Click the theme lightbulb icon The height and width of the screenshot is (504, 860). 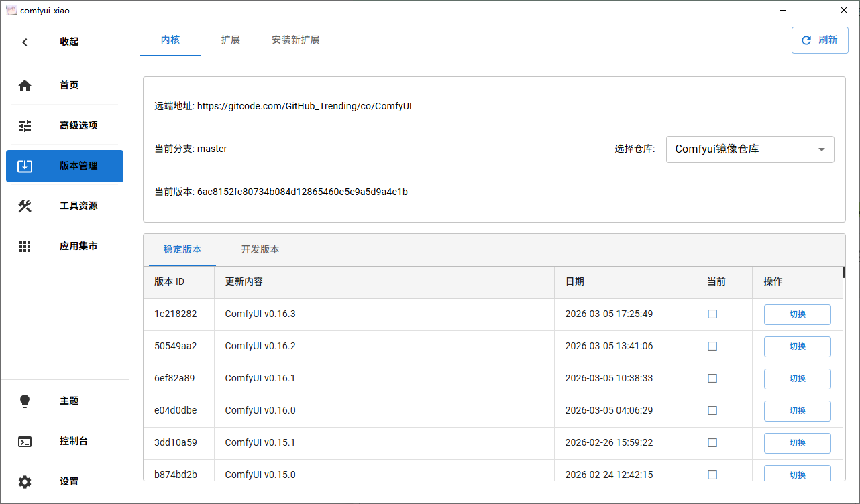25,401
